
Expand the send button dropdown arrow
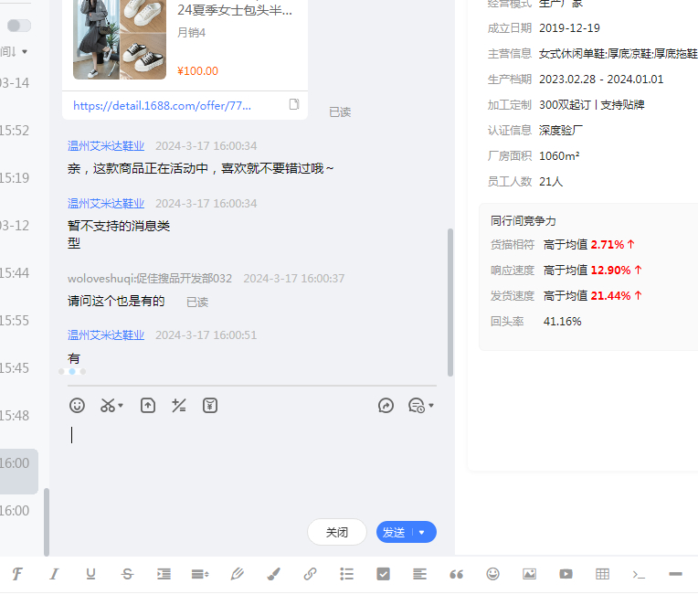(x=422, y=532)
